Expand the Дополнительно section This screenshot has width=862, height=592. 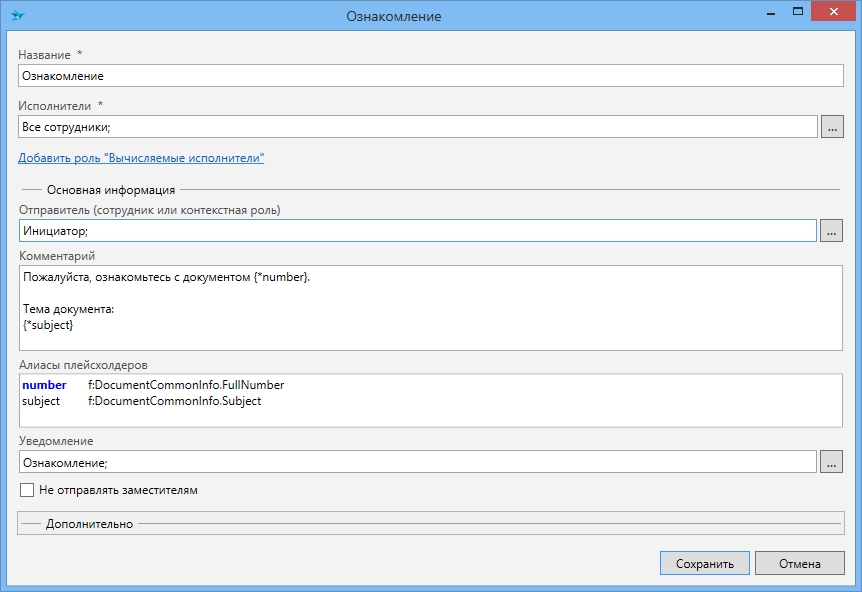89,524
